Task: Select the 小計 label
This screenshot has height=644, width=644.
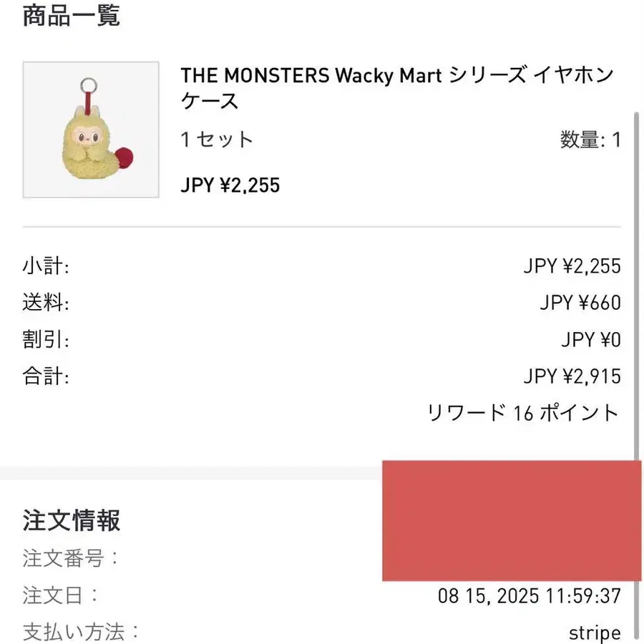Action: pyautogui.click(x=46, y=265)
